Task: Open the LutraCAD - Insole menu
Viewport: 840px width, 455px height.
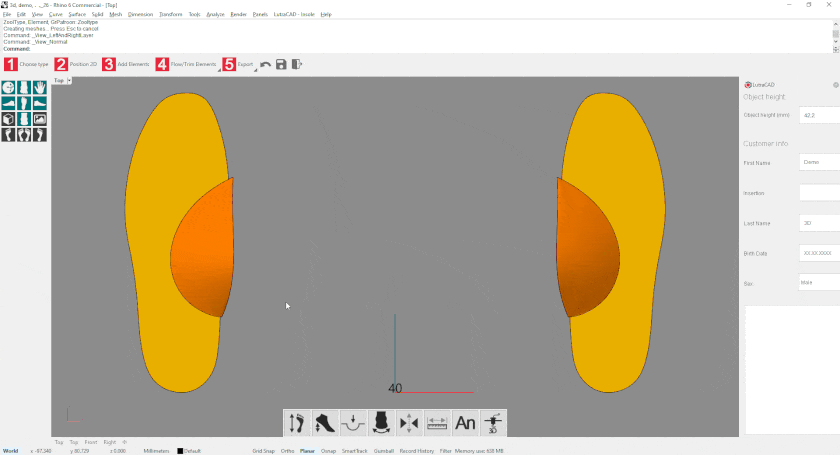Action: click(294, 14)
